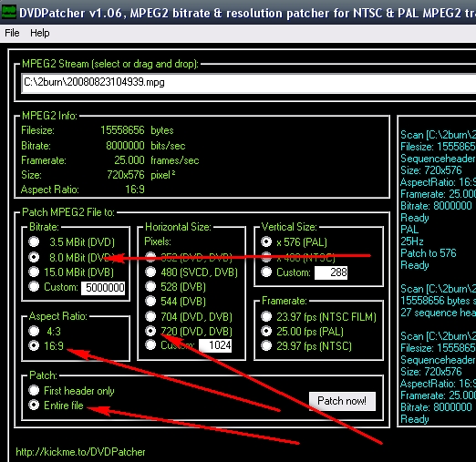Click the '25Hz' log line
476x462 pixels.
(412, 241)
